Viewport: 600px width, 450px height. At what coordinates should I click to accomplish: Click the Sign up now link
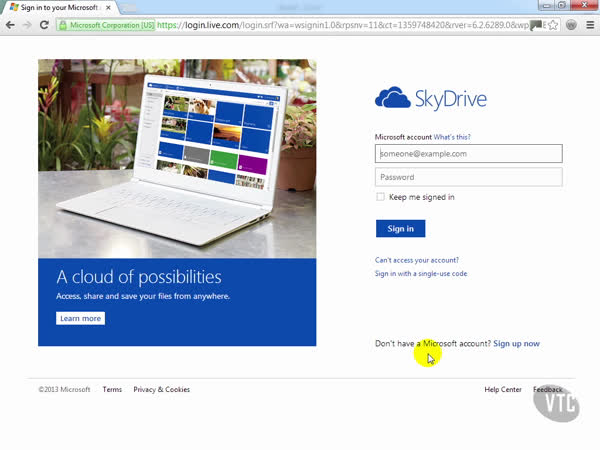516,344
